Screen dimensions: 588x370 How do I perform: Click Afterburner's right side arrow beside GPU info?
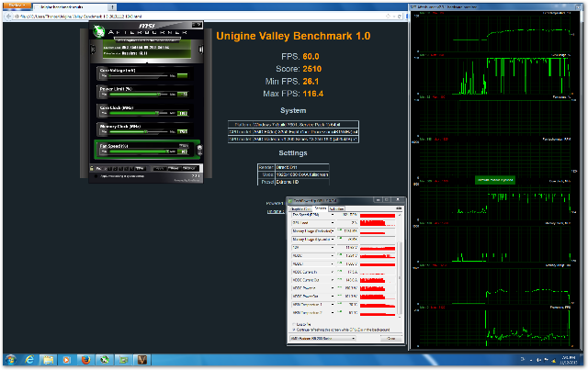click(x=201, y=50)
